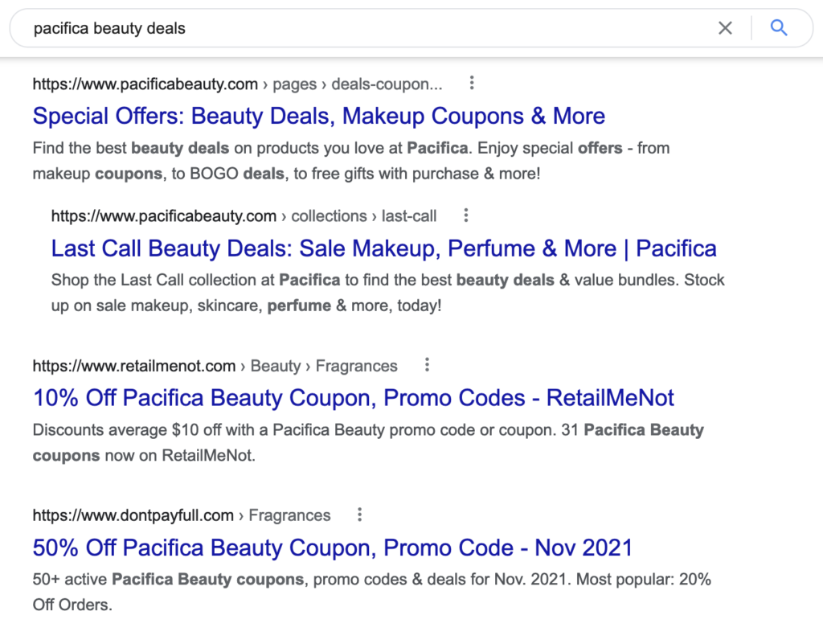Open '10% Off Pacifica Beauty Coupon' RetailMeNot link
The width and height of the screenshot is (823, 644).
pyautogui.click(x=354, y=398)
